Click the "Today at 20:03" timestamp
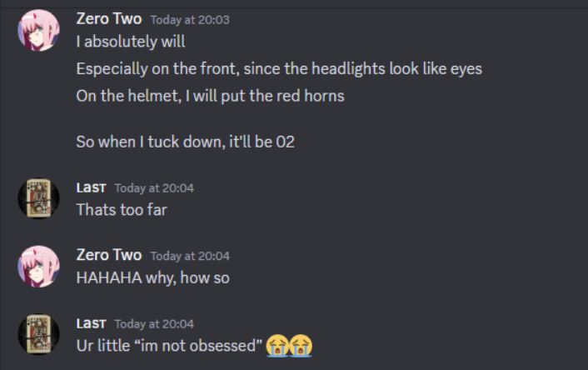 tap(190, 20)
